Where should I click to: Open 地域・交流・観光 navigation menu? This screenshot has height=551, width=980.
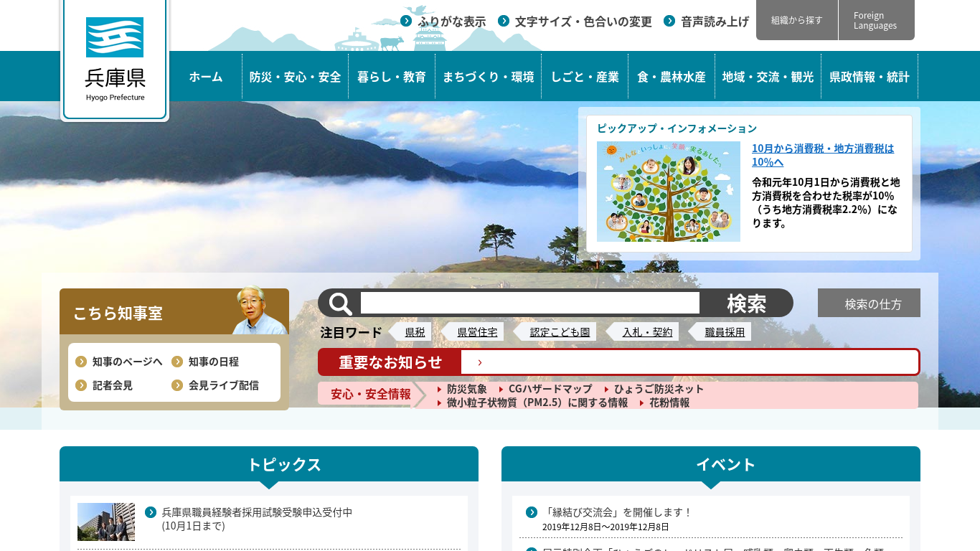coord(768,77)
